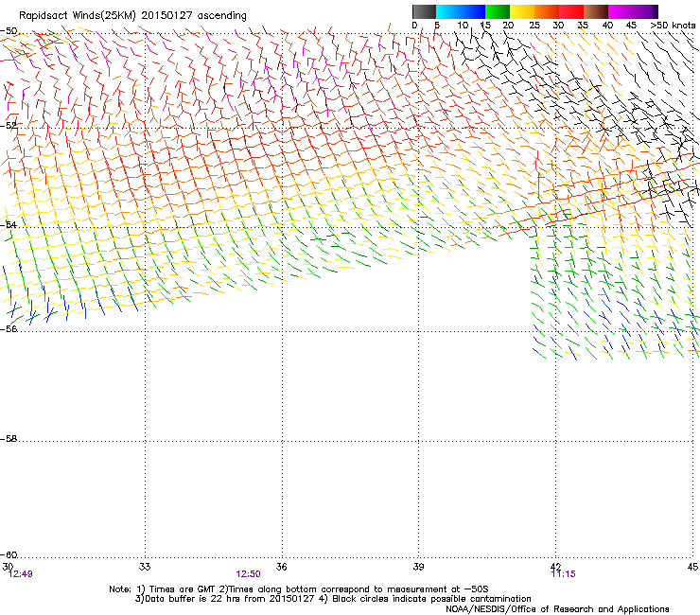700x615 pixels.
Task: Click the green 15-20 knots legend swatch
Action: coord(498,11)
